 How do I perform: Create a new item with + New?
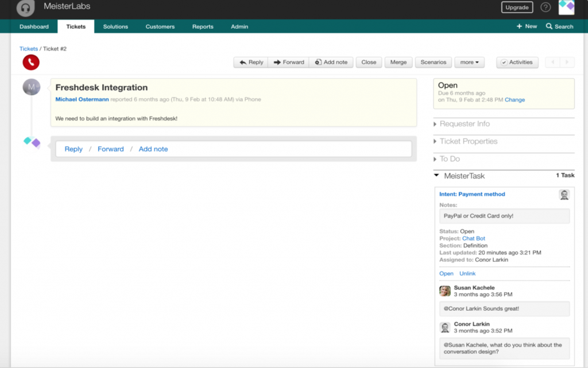[x=527, y=26]
